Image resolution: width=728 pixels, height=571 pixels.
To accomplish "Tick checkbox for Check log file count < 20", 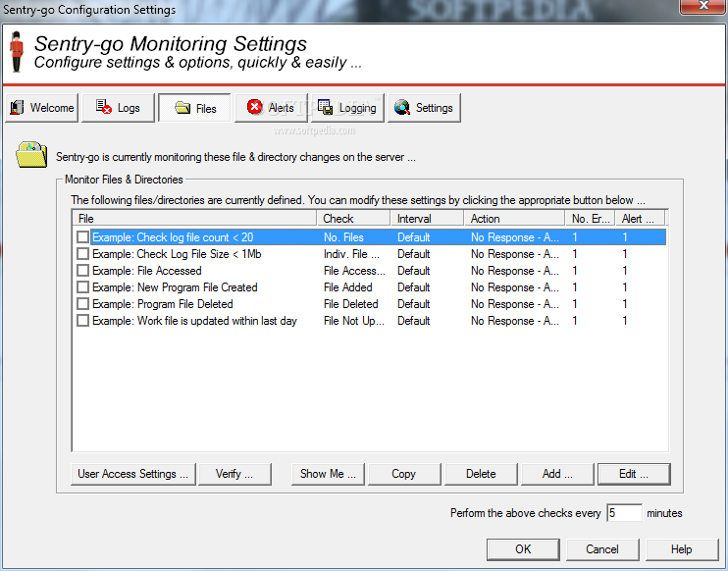I will (82, 237).
